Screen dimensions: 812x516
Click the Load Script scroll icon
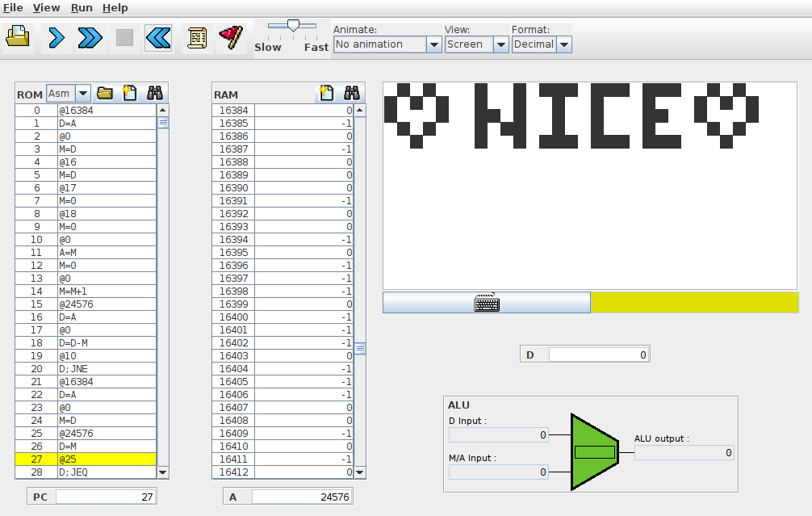197,37
